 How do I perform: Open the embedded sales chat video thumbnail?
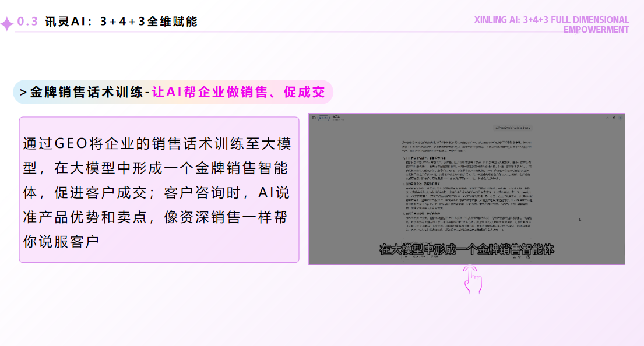coord(467,189)
